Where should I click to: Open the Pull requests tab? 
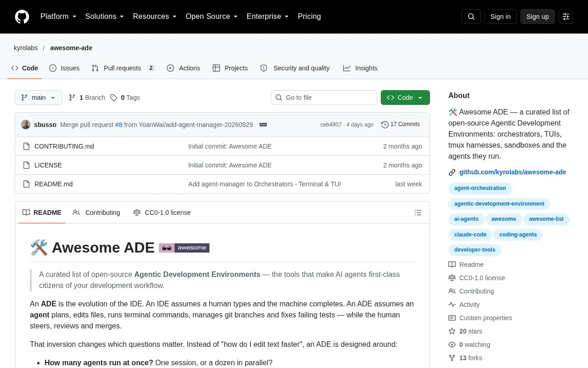pyautogui.click(x=123, y=68)
